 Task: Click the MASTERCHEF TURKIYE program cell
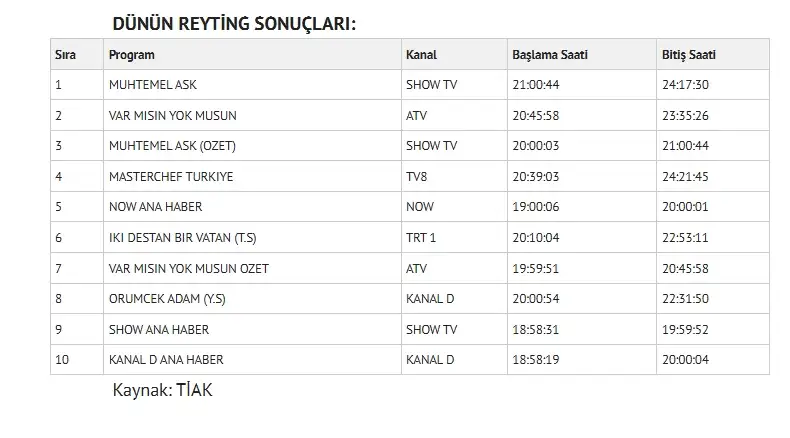click(x=252, y=176)
